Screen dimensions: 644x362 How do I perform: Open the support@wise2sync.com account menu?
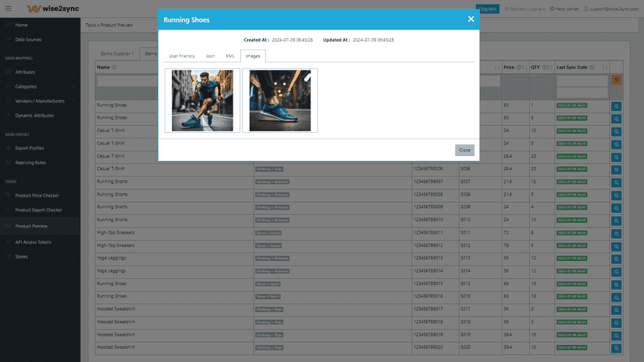coord(611,9)
